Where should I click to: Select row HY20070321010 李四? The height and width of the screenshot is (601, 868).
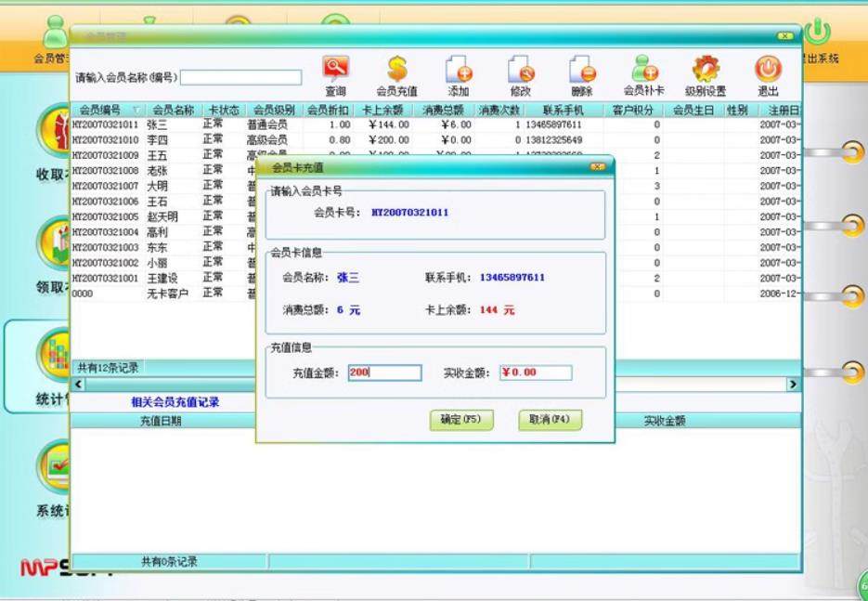pyautogui.click(x=435, y=140)
